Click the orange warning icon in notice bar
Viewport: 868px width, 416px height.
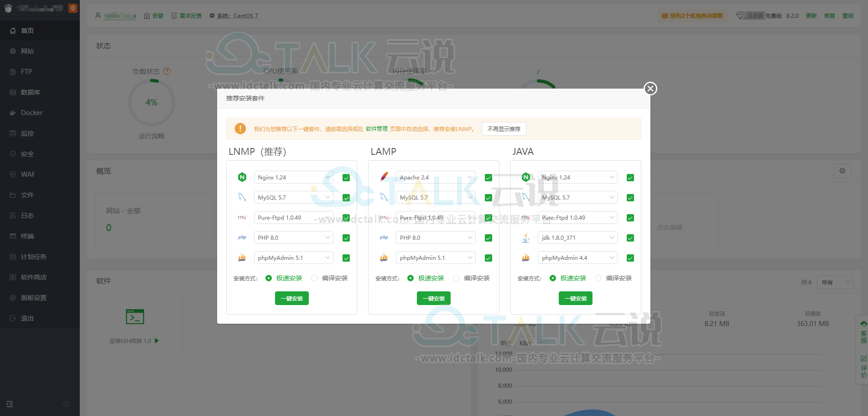click(240, 129)
